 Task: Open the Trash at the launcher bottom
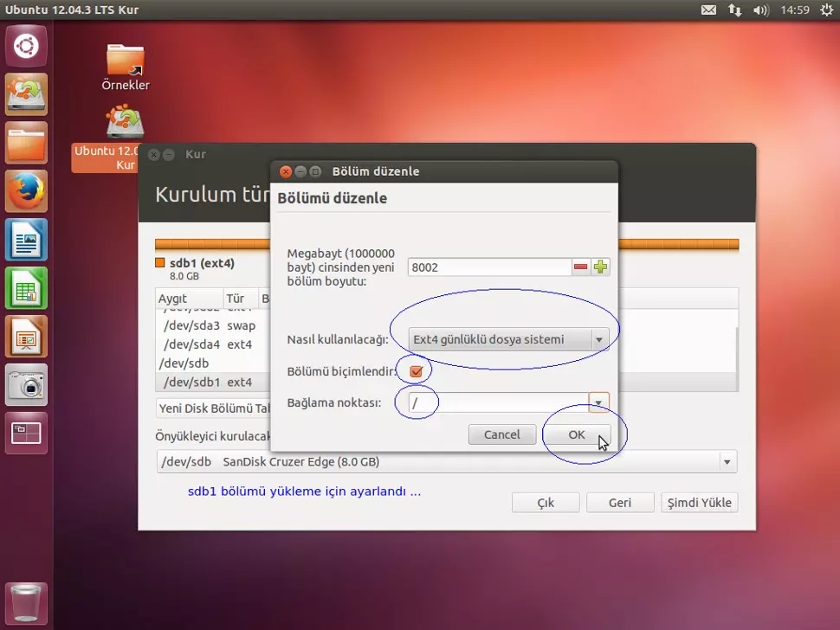coord(26,603)
